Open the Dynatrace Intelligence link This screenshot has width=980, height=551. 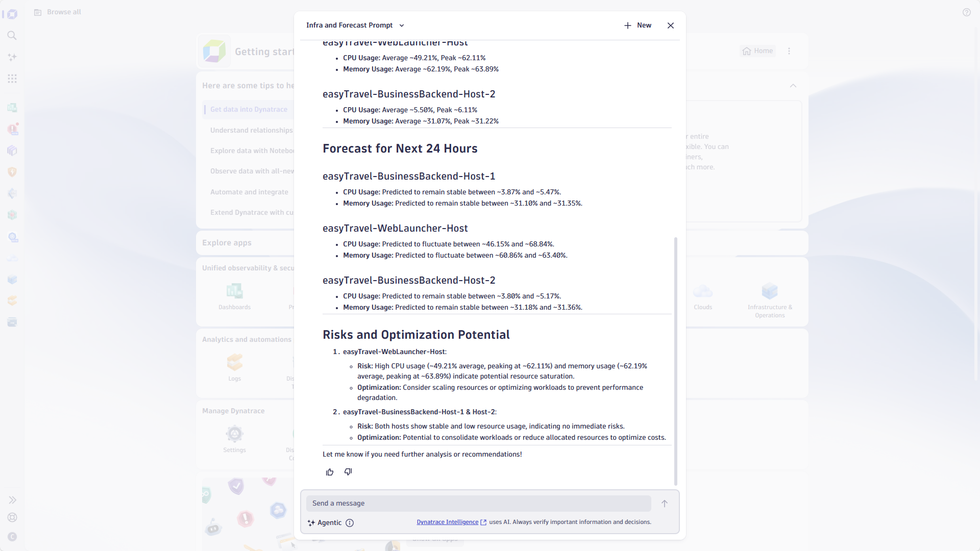[x=447, y=522]
